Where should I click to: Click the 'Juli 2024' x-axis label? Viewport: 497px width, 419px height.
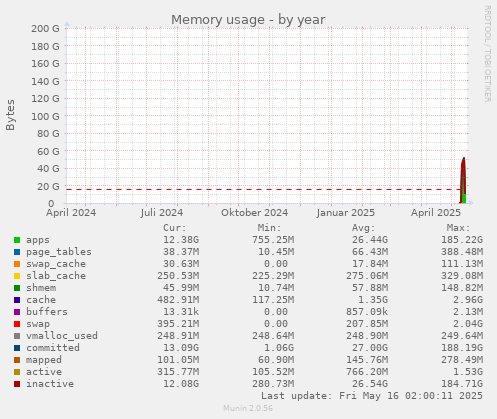162,213
